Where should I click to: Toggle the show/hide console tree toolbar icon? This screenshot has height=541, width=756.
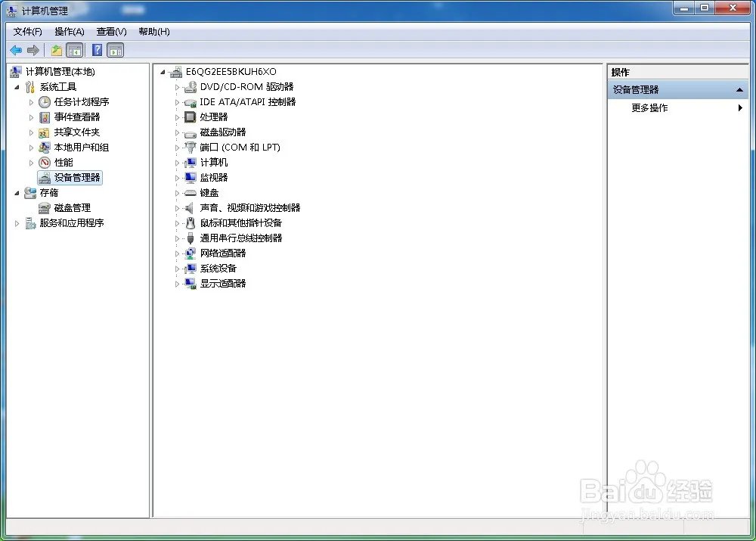pos(75,51)
